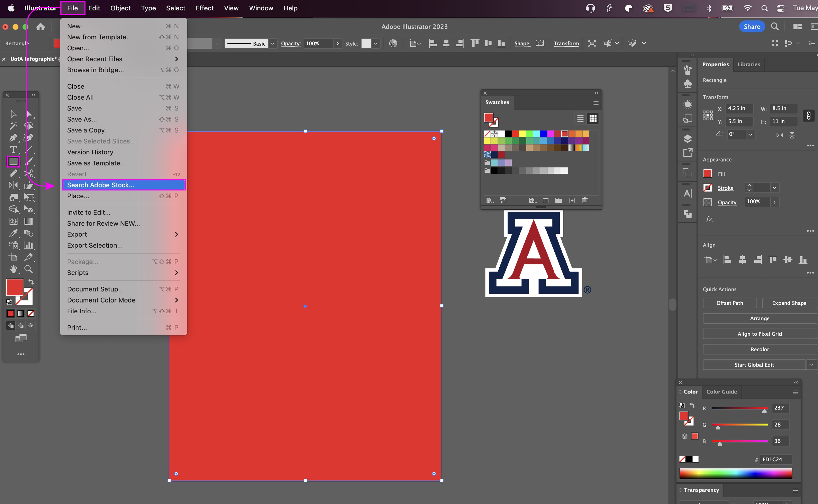
Task: Click the delete swatch trash icon
Action: tap(584, 200)
